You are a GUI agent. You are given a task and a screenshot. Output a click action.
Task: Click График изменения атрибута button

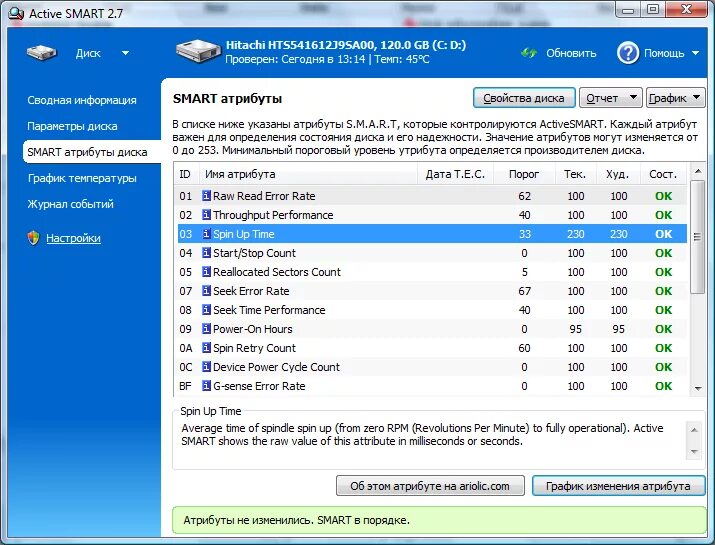tap(618, 486)
